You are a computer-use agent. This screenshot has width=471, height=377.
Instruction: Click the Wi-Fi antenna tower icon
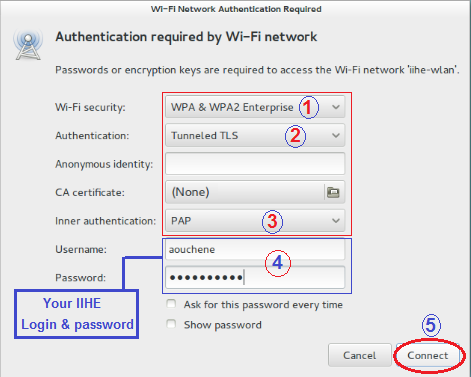point(28,47)
